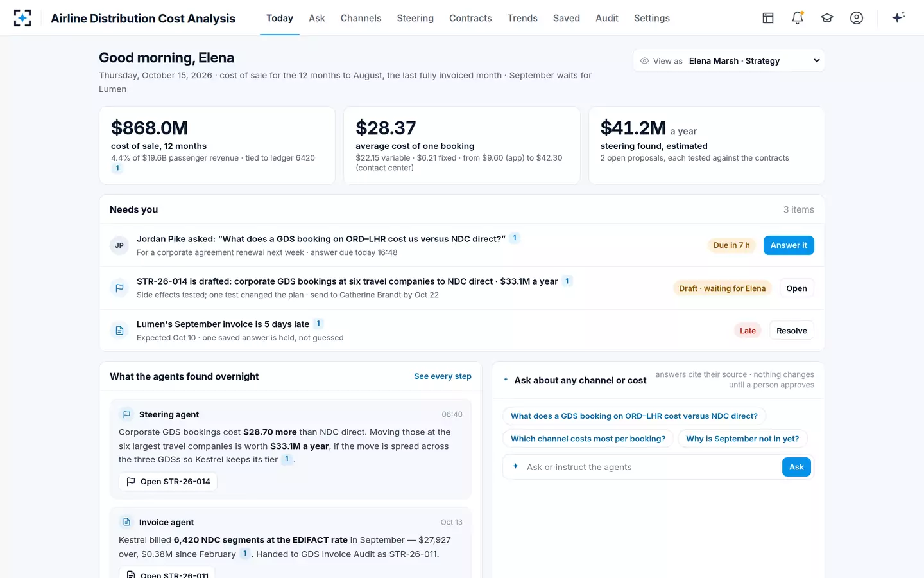The image size is (924, 578).
Task: Open the graduation cap learning icon
Action: point(827,18)
